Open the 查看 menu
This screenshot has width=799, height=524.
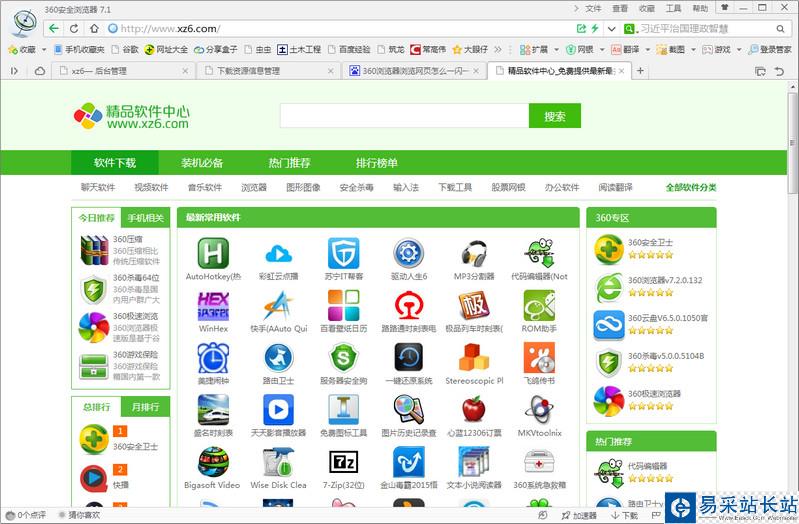pyautogui.click(x=620, y=8)
